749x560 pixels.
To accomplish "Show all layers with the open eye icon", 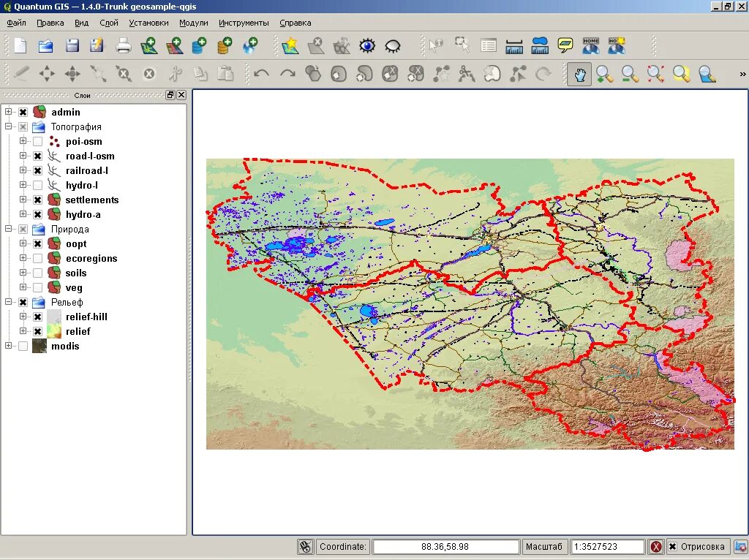I will [367, 46].
